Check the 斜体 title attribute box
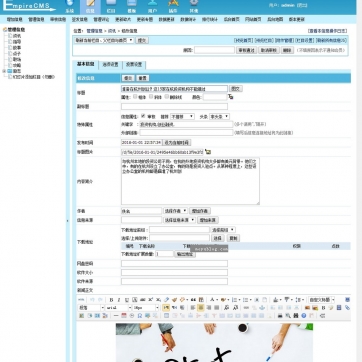Viewport: 362px width, 362px height. (x=151, y=97)
